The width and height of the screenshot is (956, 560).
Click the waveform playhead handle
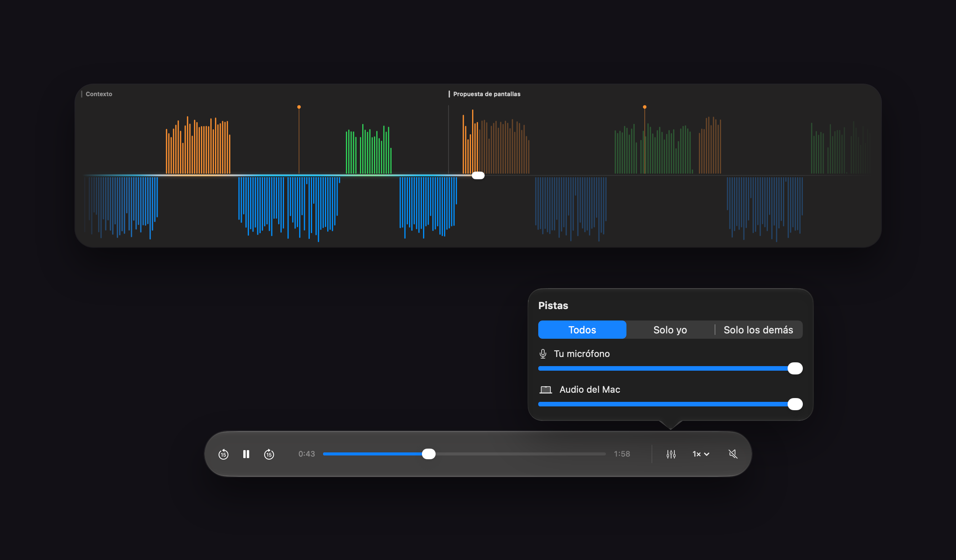tap(478, 175)
